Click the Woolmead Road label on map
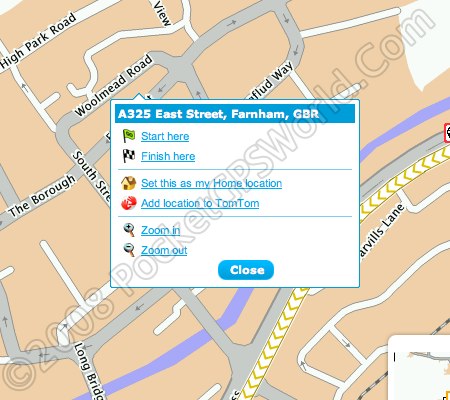The width and height of the screenshot is (450, 400). (x=114, y=85)
